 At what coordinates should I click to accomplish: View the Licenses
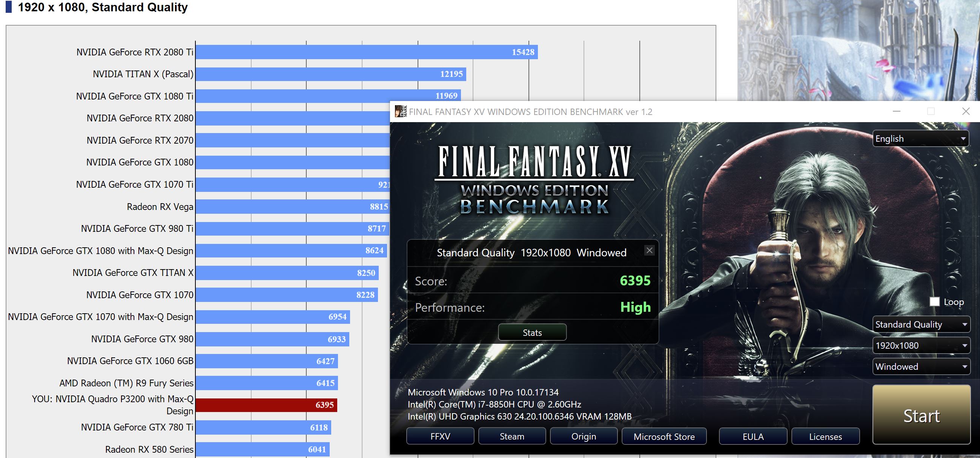click(826, 437)
